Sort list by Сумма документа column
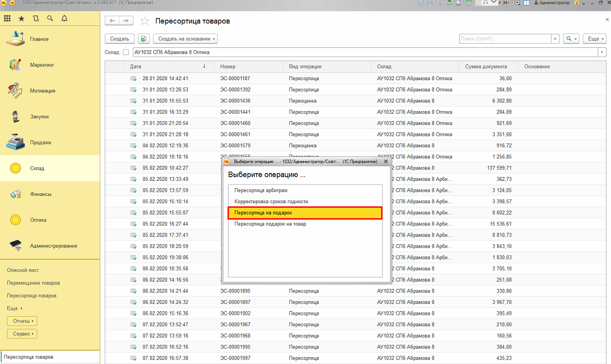The height and width of the screenshot is (364, 611). tap(486, 67)
